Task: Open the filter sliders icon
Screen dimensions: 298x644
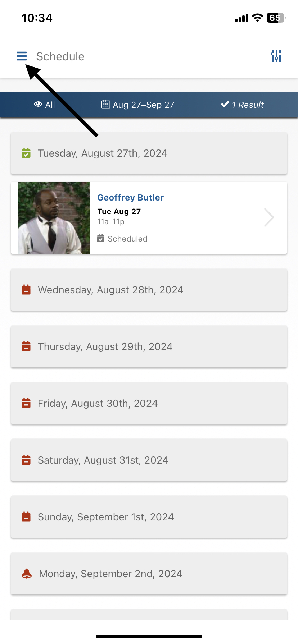Action: [276, 56]
